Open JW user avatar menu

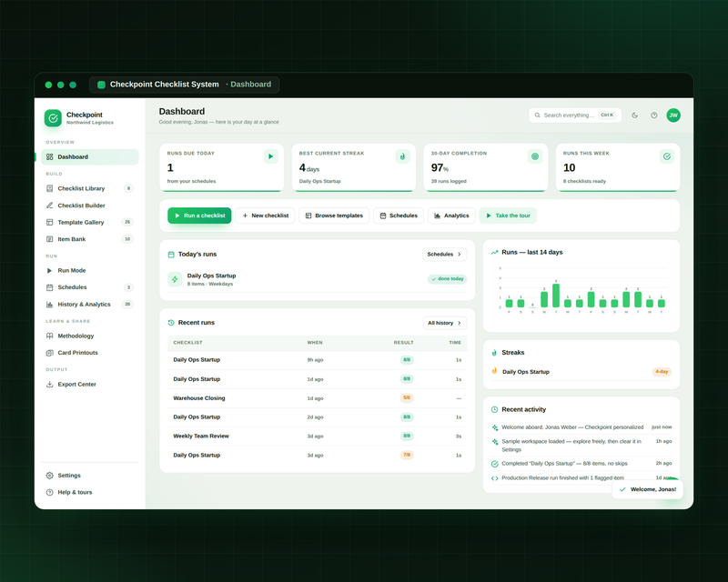(x=673, y=115)
